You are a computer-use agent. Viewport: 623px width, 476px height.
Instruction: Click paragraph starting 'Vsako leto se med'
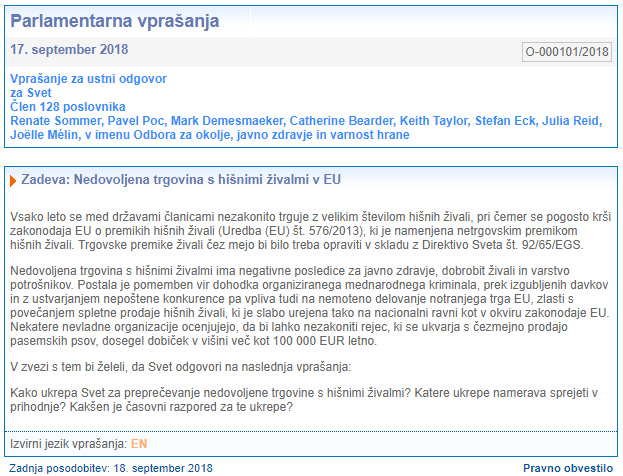[310, 231]
